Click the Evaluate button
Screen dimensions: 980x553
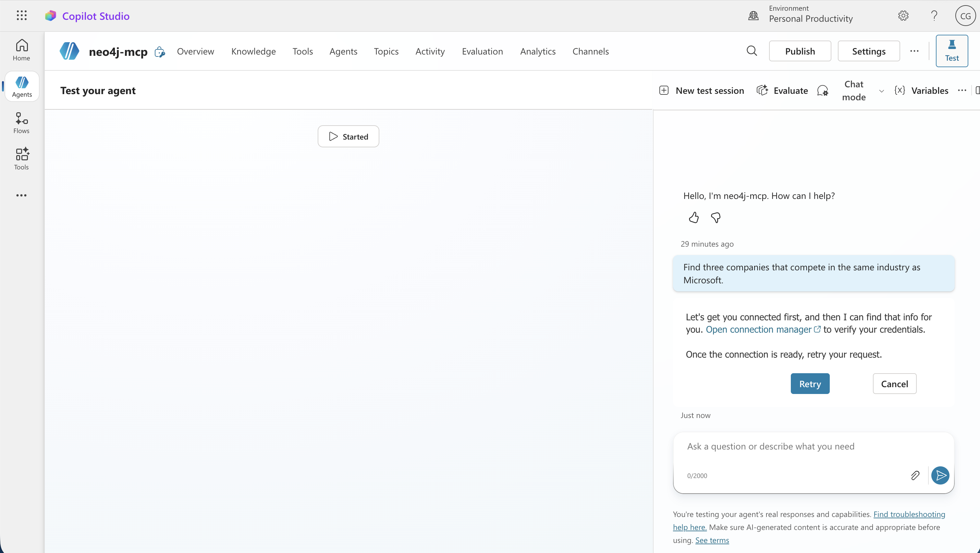(x=782, y=91)
